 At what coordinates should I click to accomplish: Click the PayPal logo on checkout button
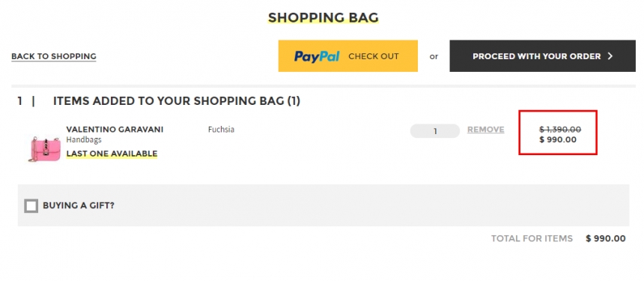tap(317, 57)
